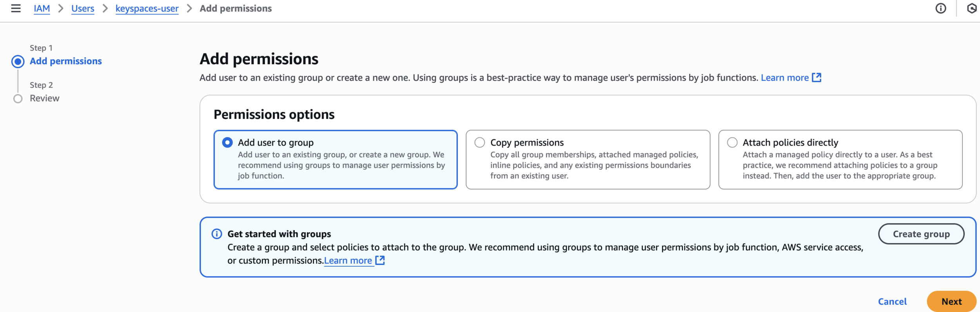The height and width of the screenshot is (312, 980).
Task: Select the Attach policies directly radio button
Action: point(732,142)
